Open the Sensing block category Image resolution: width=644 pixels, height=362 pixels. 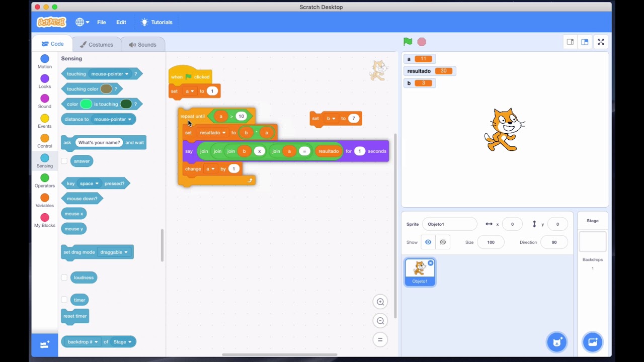[x=45, y=161]
